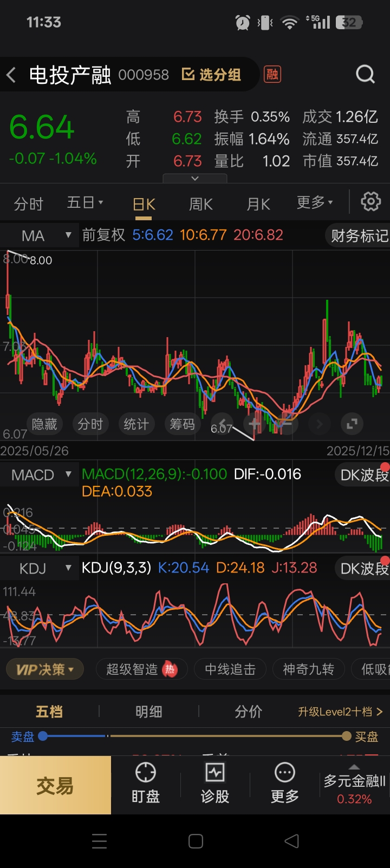Switch to the 分价 tab
This screenshot has height=868, width=390.
pos(248,712)
